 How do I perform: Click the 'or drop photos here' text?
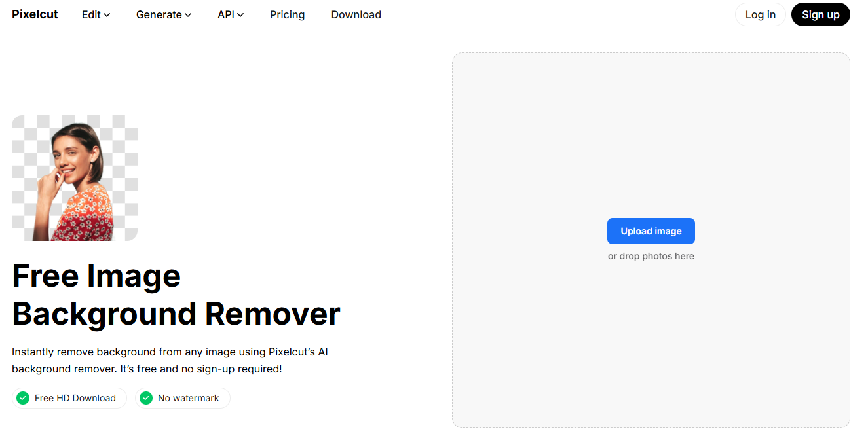point(651,256)
